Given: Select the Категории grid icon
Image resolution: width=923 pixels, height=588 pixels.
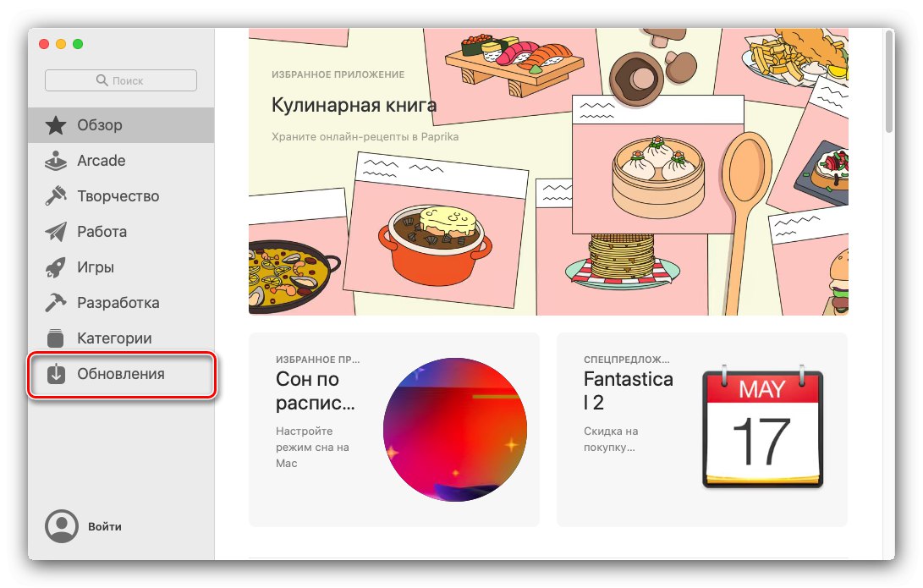Looking at the screenshot, I should [56, 338].
